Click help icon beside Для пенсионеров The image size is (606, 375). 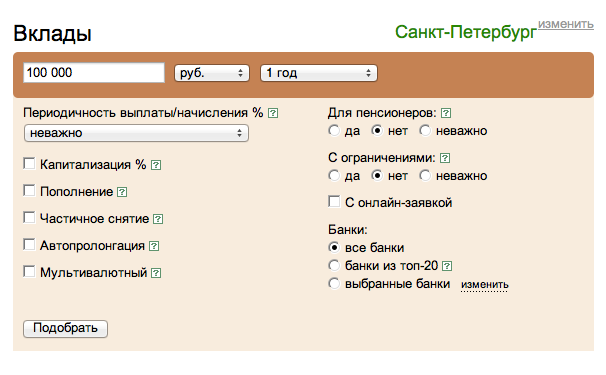pyautogui.click(x=446, y=113)
